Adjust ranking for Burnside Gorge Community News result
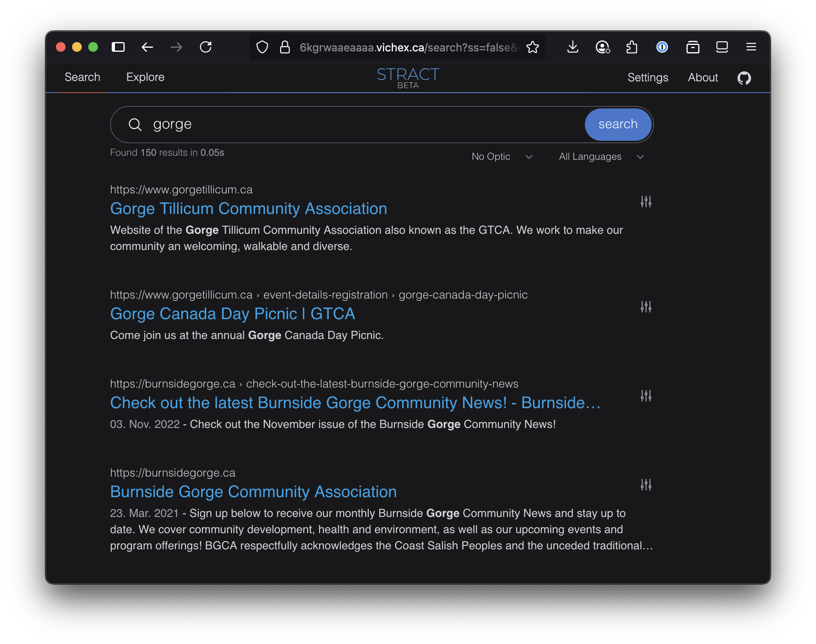The image size is (816, 644). coord(646,396)
